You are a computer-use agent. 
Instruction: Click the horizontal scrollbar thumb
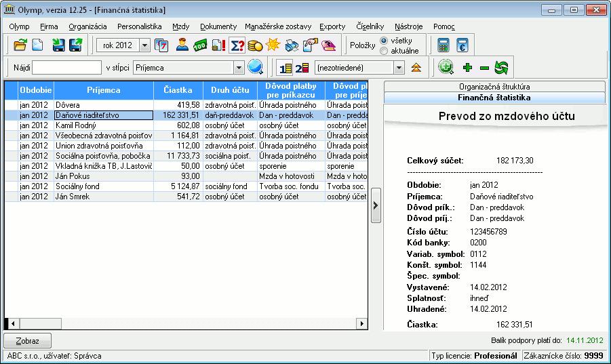tap(41, 323)
